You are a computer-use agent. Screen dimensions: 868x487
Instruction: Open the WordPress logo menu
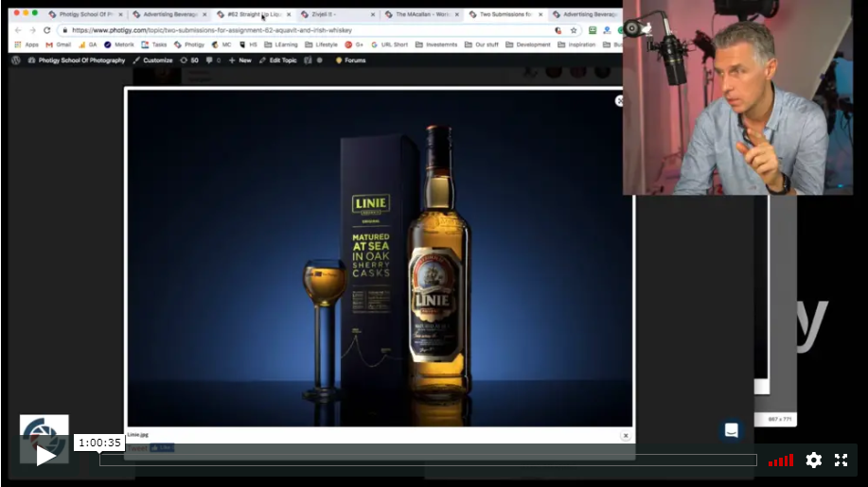pyautogui.click(x=16, y=61)
